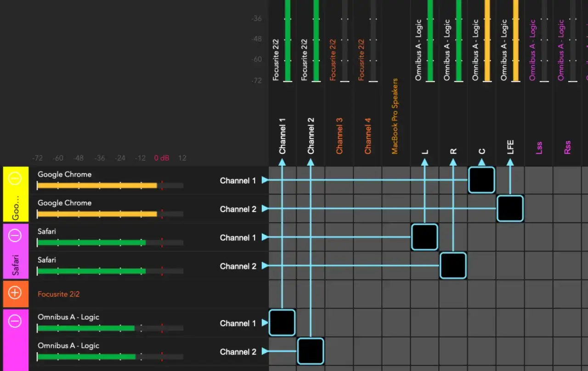Remove Omnibus Channel 1 to Focusrite Channel 1 node
This screenshot has width=588, height=371.
pos(282,322)
